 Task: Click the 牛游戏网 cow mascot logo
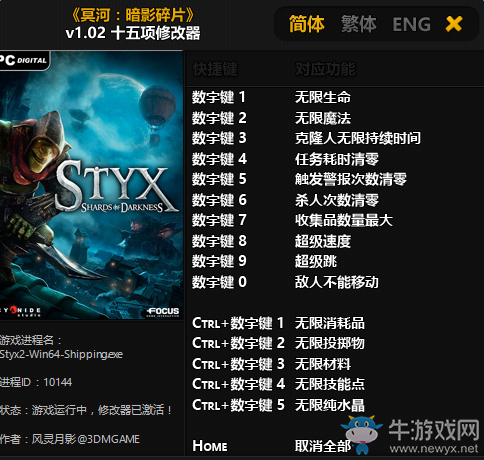[x=363, y=434]
